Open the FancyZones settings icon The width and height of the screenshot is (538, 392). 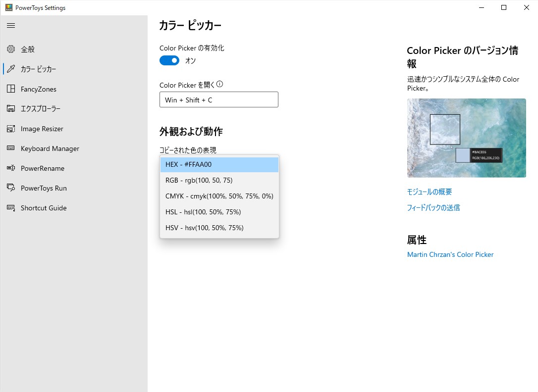(x=11, y=89)
